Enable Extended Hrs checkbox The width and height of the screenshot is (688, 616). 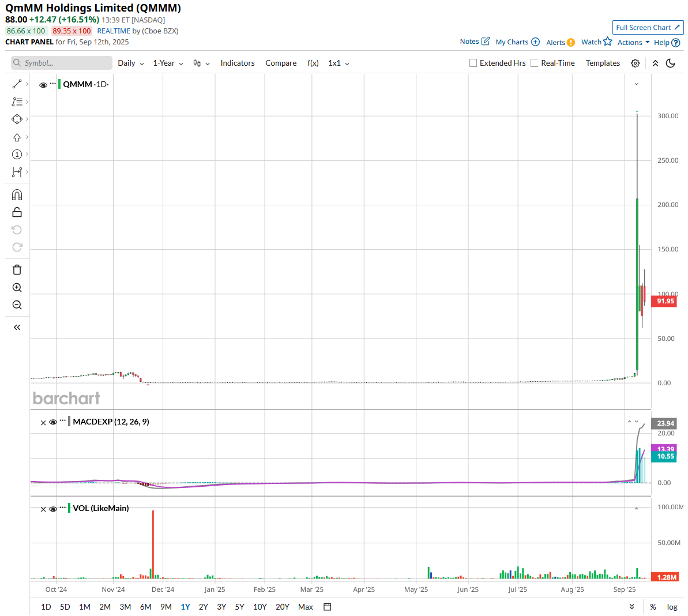click(473, 63)
